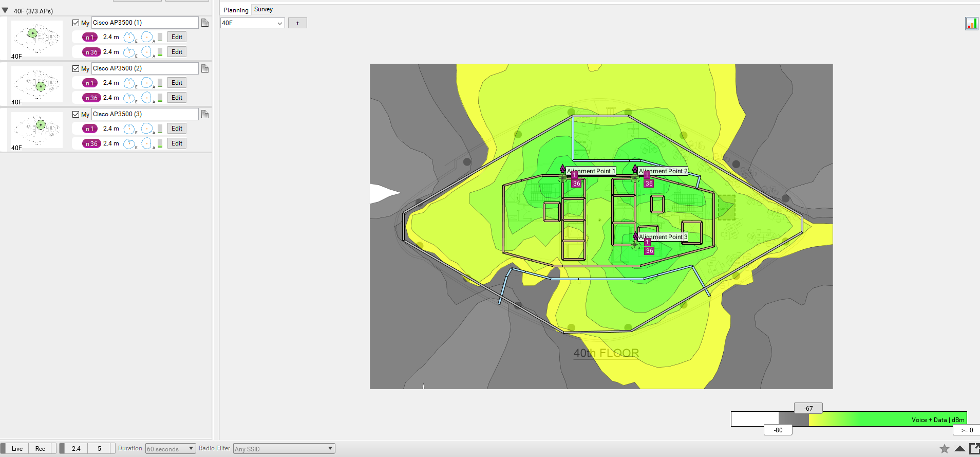Click the n1 radio badge of Cisco AP3500 (2)
Screen dimensions: 980x457
tap(90, 83)
